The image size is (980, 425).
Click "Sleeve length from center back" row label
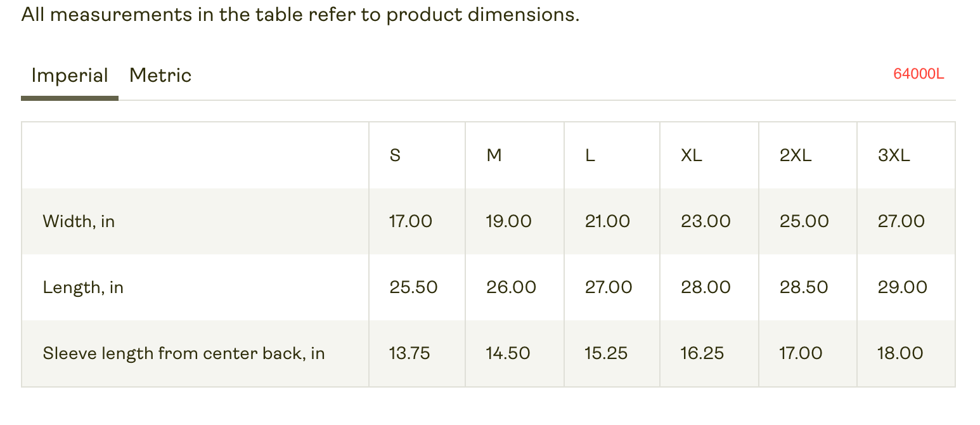tap(184, 353)
